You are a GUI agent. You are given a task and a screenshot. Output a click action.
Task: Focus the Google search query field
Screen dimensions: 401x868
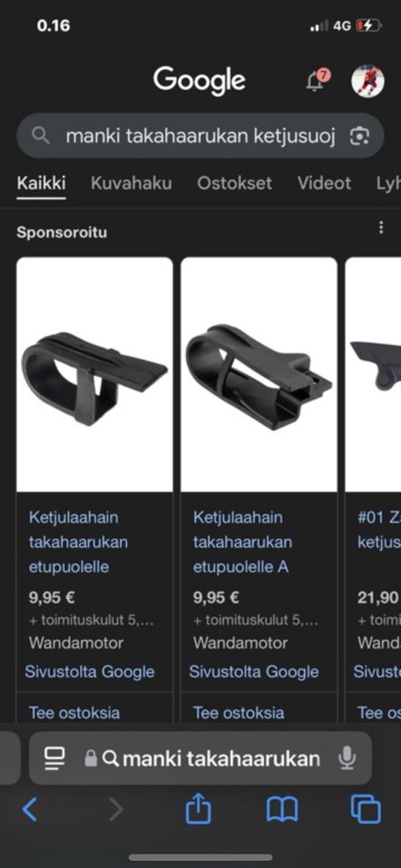point(200,136)
